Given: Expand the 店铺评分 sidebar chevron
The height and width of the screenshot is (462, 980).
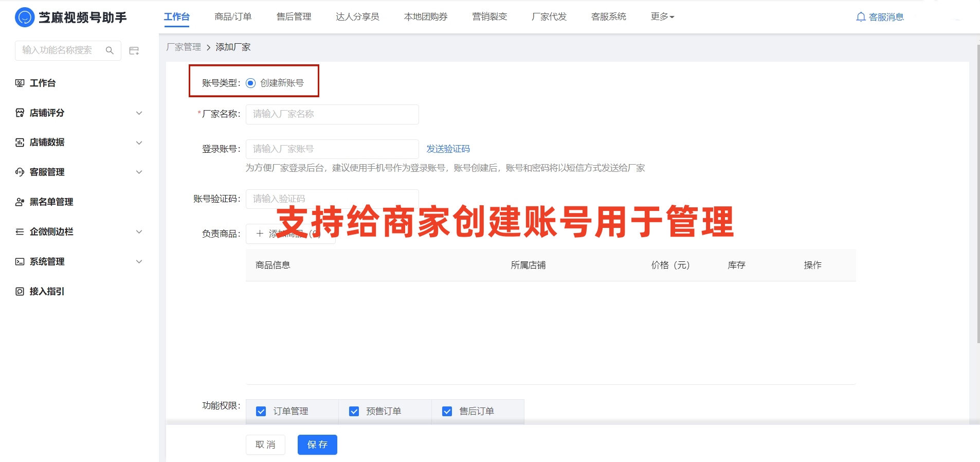Looking at the screenshot, I should tap(139, 113).
